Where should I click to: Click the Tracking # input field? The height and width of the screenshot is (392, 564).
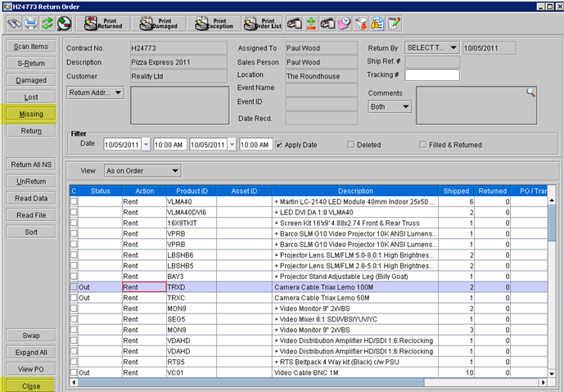click(x=431, y=75)
